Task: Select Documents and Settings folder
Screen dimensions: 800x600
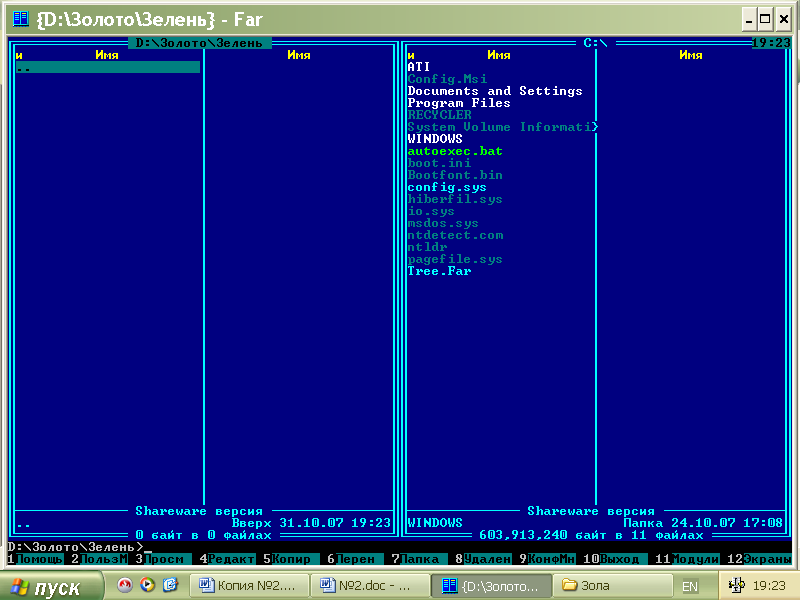Action: pos(495,91)
